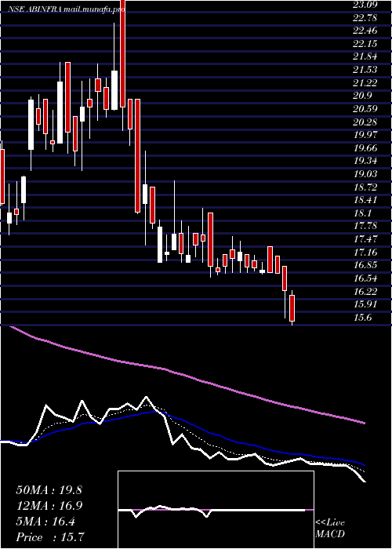Click the 21.84 price axis label

coord(365,56)
